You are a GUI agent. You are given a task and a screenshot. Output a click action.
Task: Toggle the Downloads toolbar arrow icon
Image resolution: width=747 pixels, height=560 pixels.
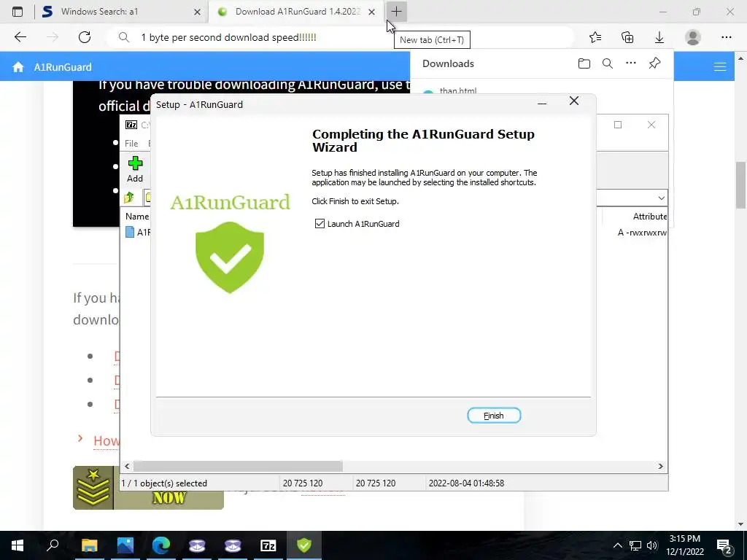(659, 37)
